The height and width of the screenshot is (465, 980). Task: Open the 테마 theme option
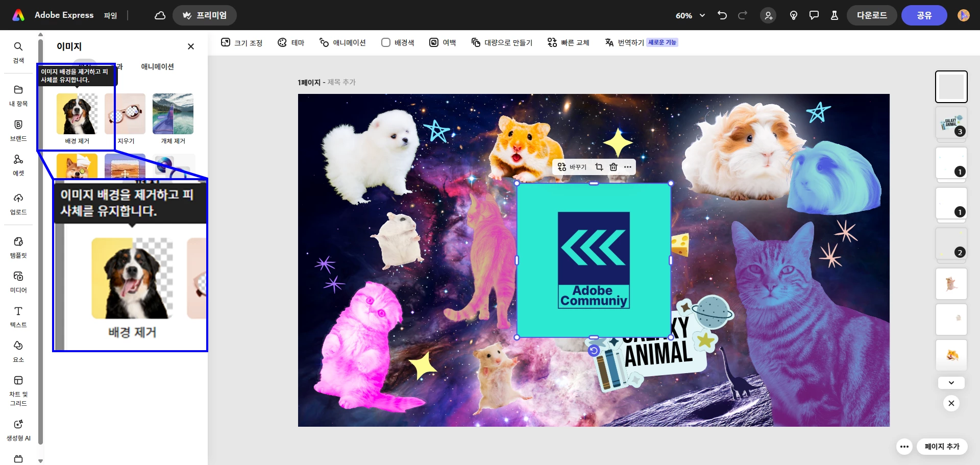(291, 42)
